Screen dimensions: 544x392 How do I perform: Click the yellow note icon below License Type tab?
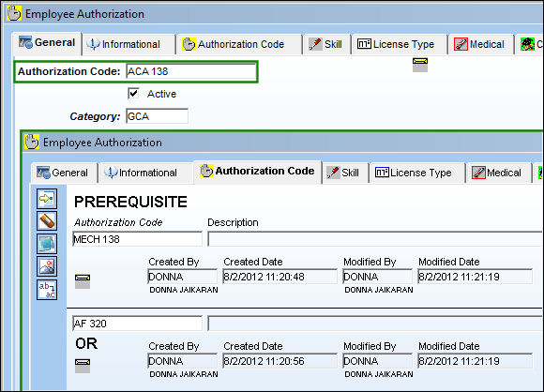[420, 65]
